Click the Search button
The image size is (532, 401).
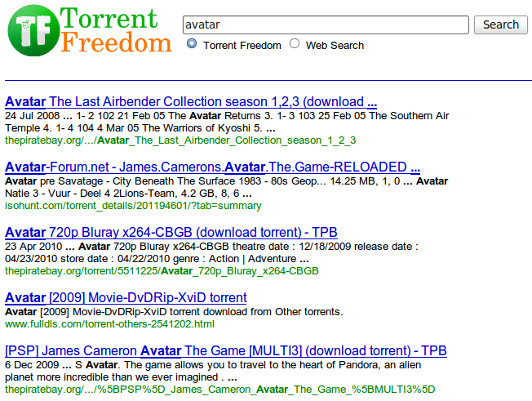501,25
